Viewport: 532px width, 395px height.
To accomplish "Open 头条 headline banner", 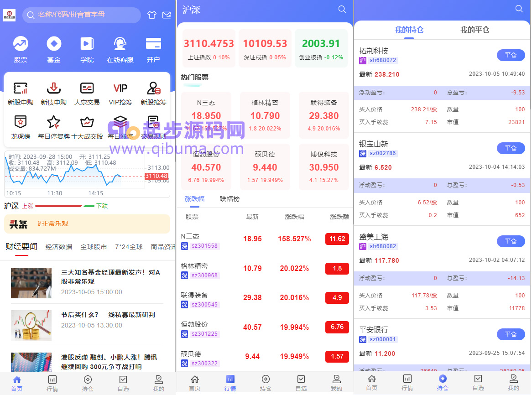I will point(87,224).
